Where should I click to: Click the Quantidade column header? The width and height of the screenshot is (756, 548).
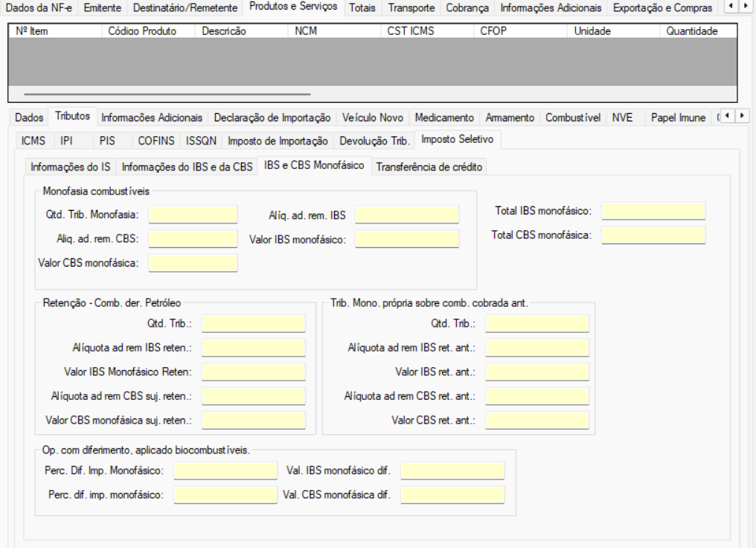click(699, 31)
